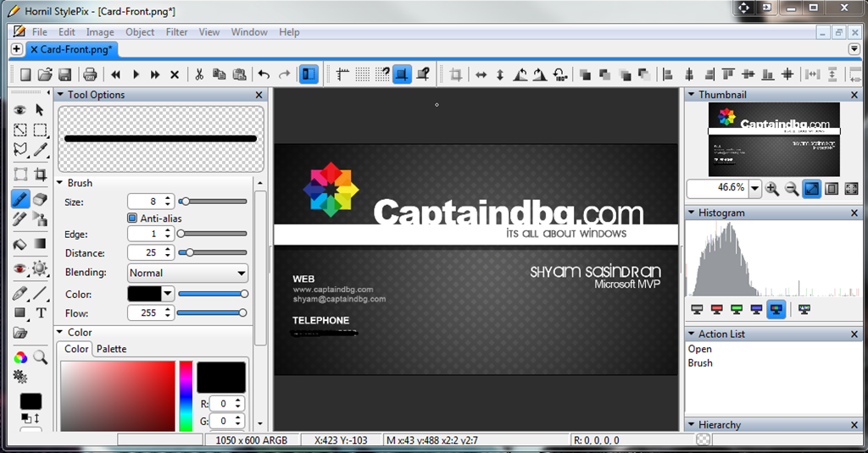Screen dimensions: 868x453
Task: Open the zoom percentage 46.6% dropdown
Action: (754, 189)
